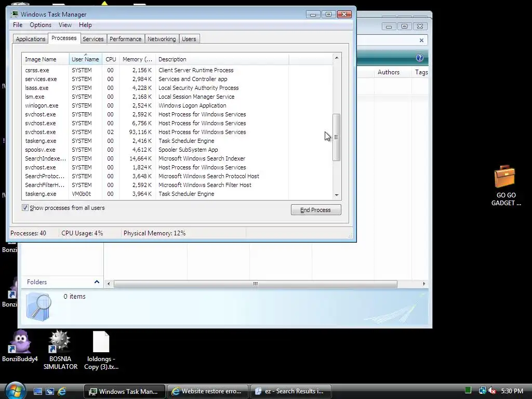
Task: Open the Options menu
Action: [41, 25]
